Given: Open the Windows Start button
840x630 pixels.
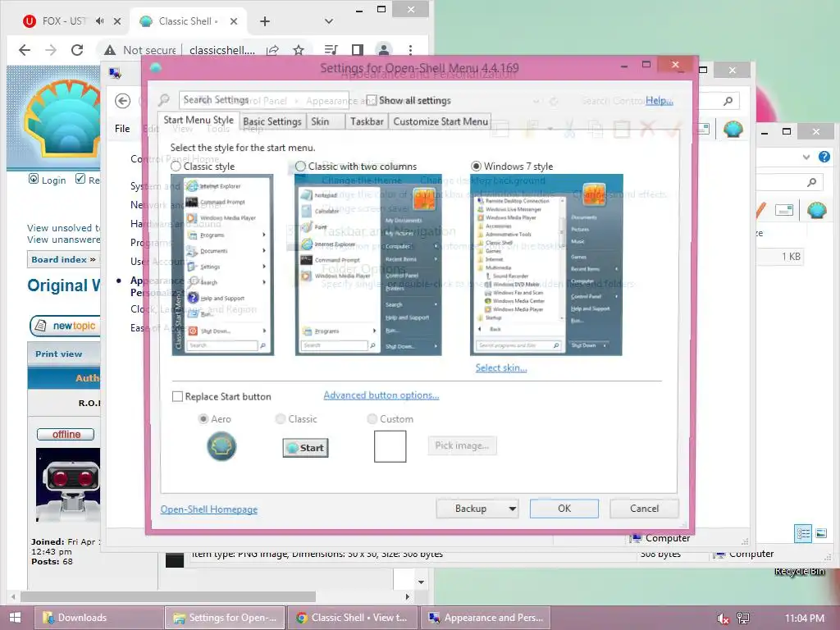Looking at the screenshot, I should [x=15, y=618].
